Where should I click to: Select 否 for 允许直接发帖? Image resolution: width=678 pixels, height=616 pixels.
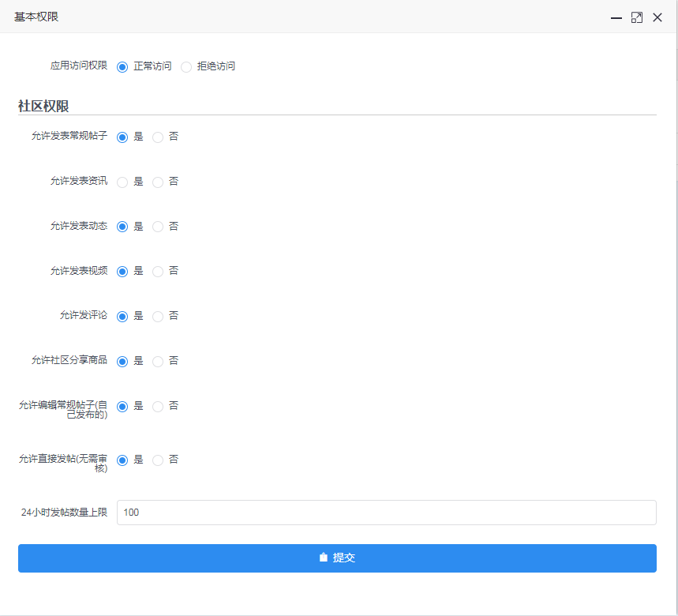[x=158, y=460]
